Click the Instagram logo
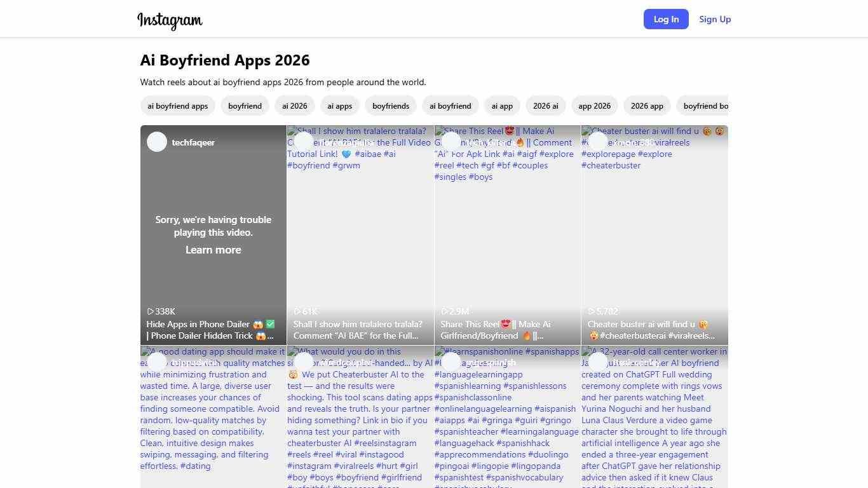 [170, 20]
